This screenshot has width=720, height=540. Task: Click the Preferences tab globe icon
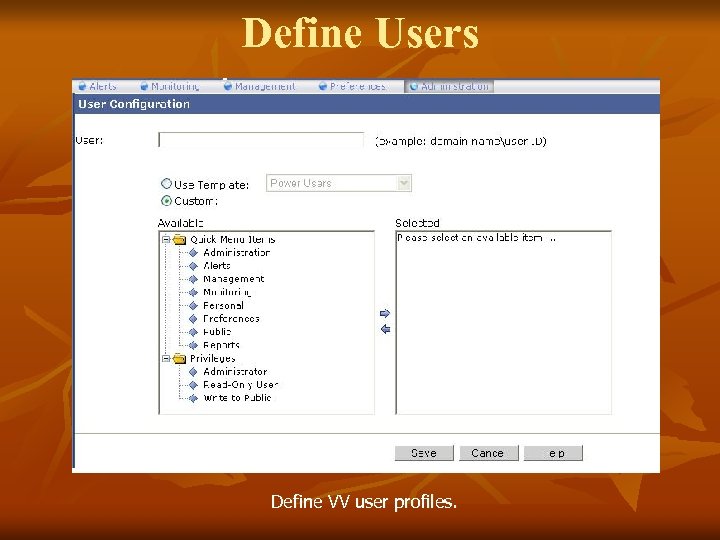[x=323, y=86]
